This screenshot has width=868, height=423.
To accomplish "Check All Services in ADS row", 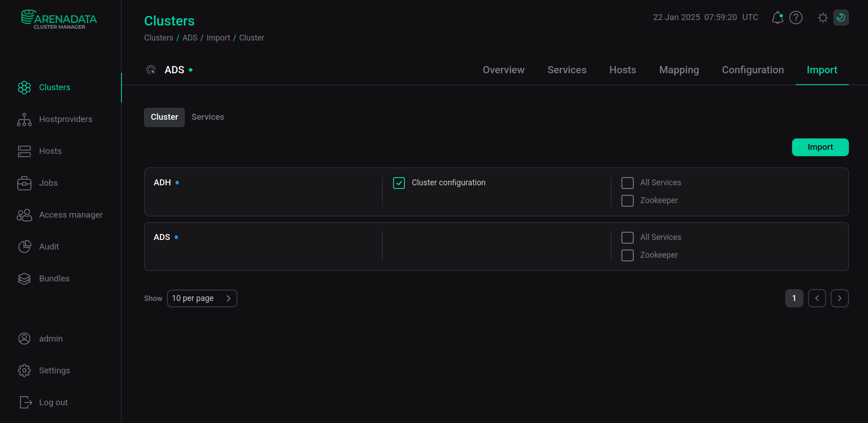I will pos(627,238).
